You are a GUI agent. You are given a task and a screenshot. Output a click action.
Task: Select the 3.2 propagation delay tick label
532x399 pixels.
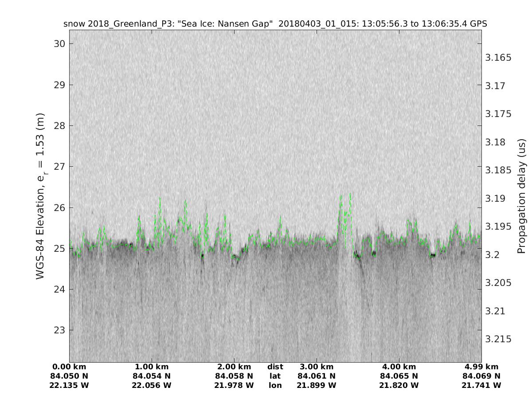tap(494, 255)
